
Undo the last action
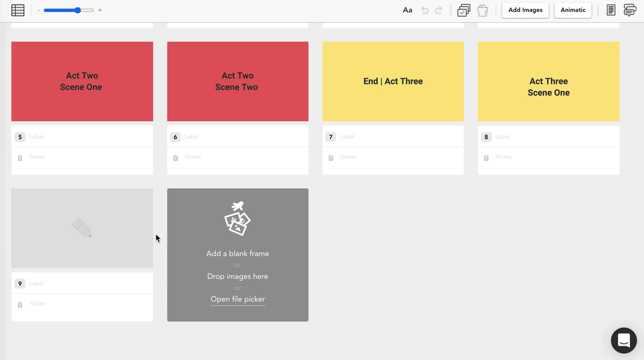pos(425,10)
